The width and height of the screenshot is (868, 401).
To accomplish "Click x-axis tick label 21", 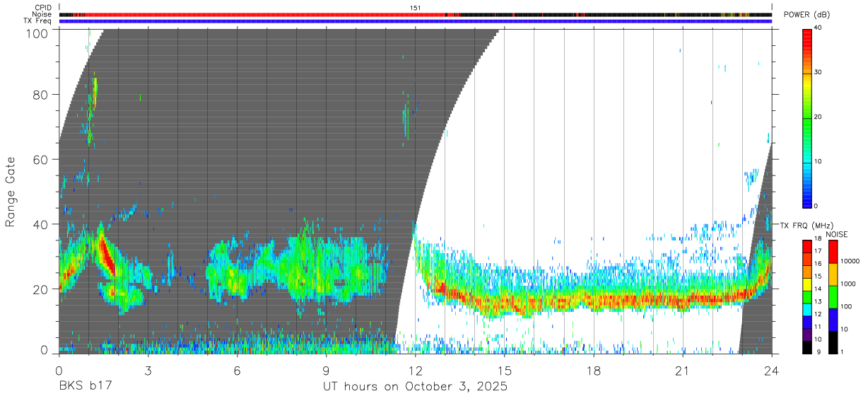I will tap(682, 371).
